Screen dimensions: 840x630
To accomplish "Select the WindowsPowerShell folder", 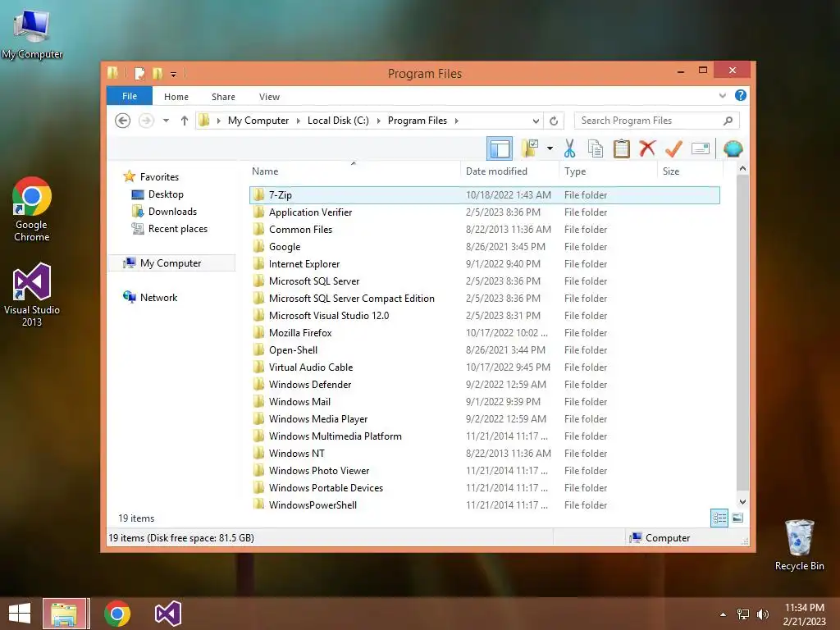I will (x=484, y=504).
